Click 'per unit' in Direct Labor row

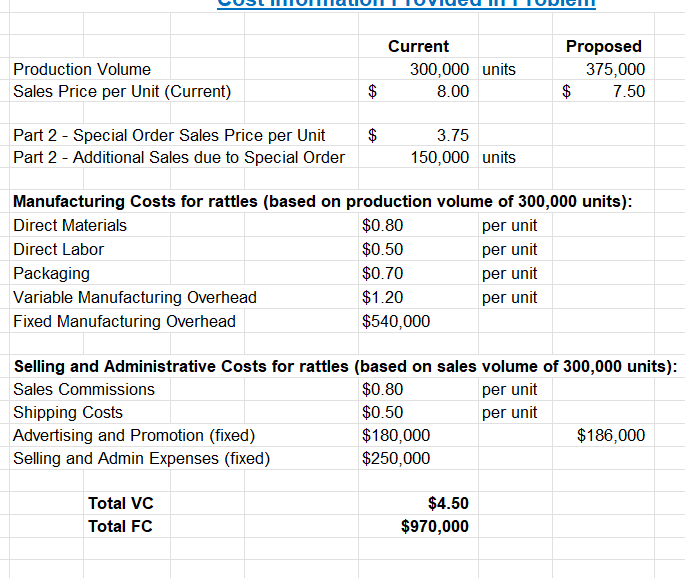[x=509, y=250]
